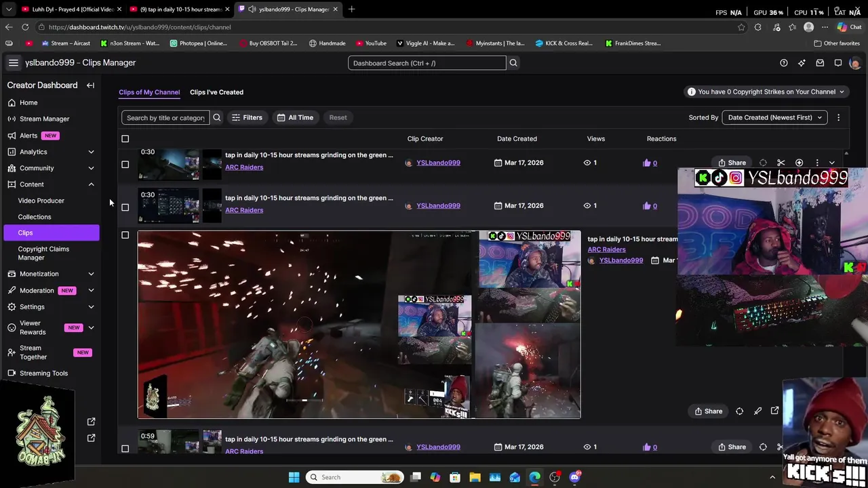This screenshot has width=868, height=488.
Task: Open the three-dot options next to sort
Action: click(x=838, y=117)
